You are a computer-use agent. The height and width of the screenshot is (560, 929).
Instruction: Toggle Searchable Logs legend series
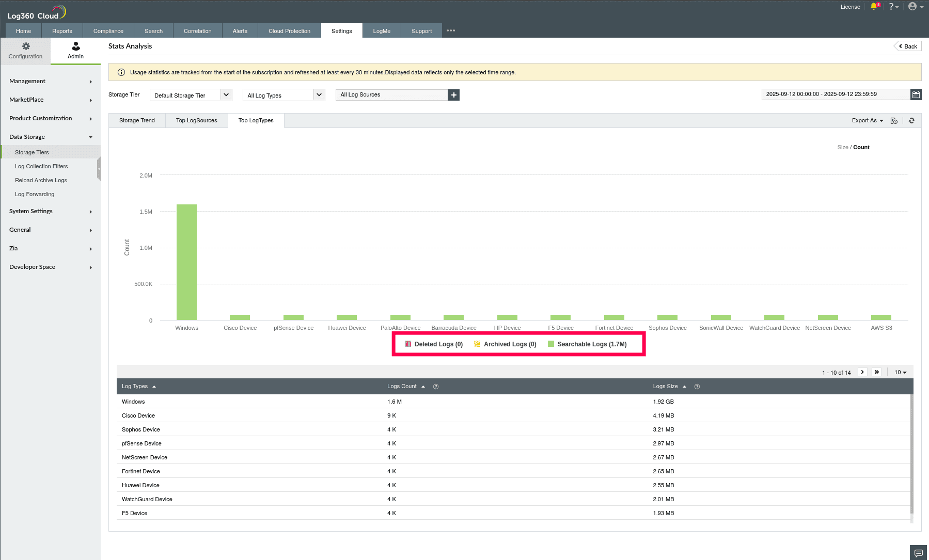587,344
